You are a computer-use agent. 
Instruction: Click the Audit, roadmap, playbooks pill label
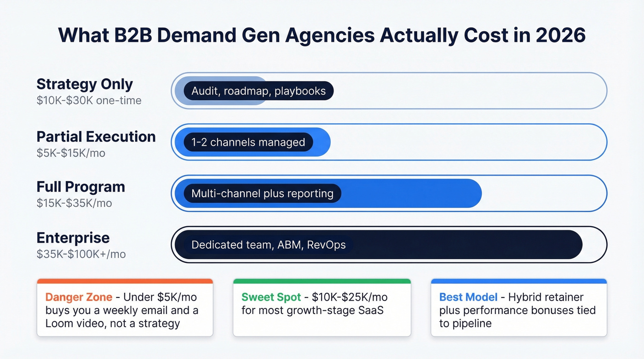click(x=259, y=91)
